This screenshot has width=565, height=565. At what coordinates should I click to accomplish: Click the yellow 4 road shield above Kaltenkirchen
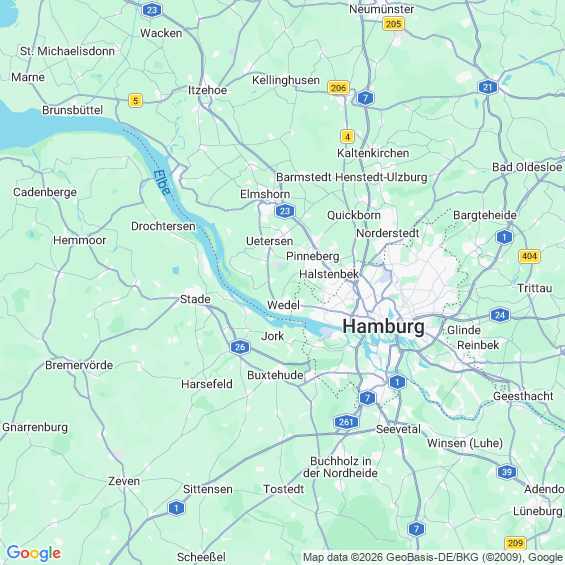347,137
